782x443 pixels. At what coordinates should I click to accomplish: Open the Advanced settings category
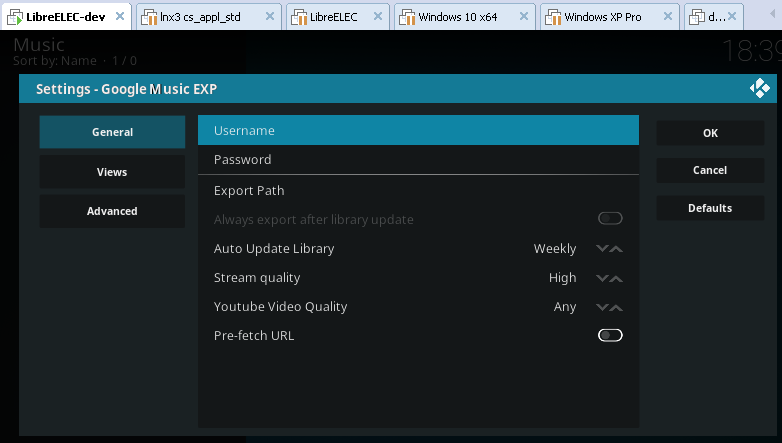[112, 211]
